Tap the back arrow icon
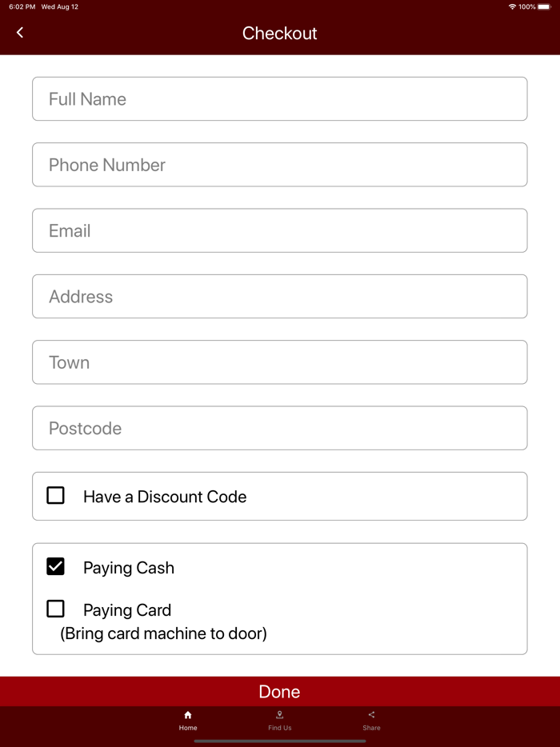This screenshot has height=747, width=560. 20,33
